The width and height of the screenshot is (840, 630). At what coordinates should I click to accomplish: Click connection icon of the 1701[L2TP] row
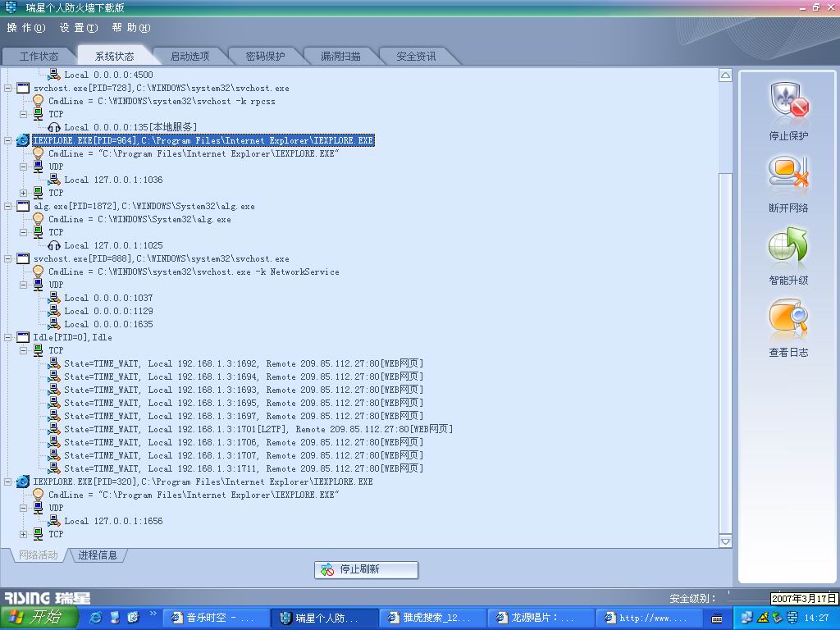coord(54,428)
